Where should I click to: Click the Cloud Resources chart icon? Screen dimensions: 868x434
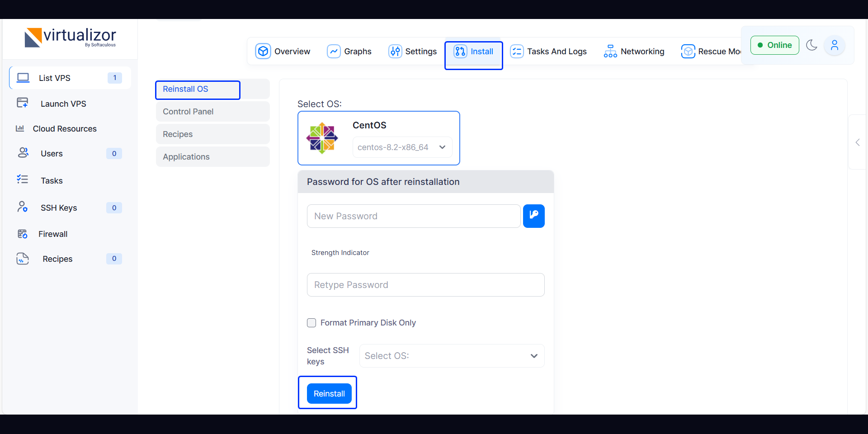click(20, 128)
